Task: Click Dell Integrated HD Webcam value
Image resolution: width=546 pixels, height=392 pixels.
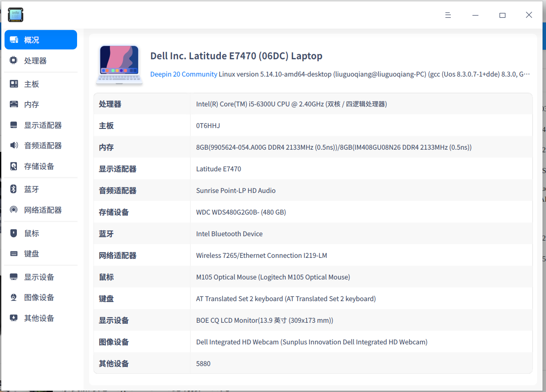Action: [x=312, y=342]
